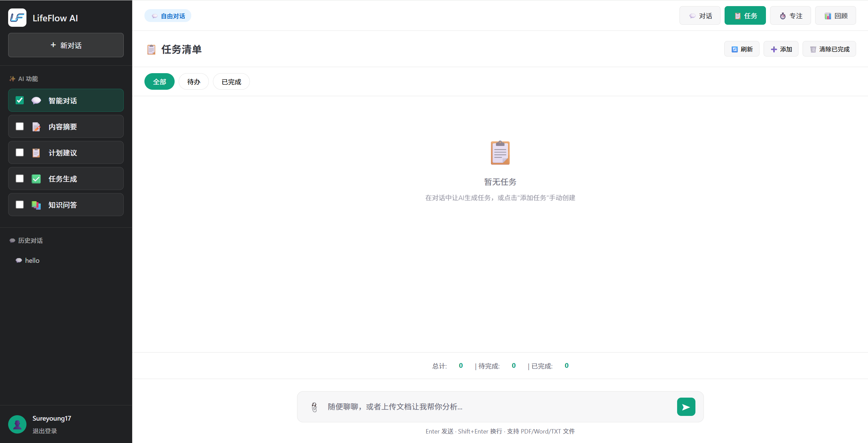Viewport: 868px width, 443px height.
Task: Switch to the 对话 view tab
Action: 700,16
